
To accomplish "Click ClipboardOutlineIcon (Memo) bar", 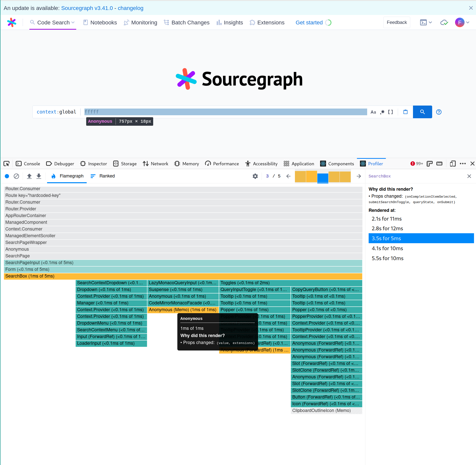I will [x=327, y=410].
